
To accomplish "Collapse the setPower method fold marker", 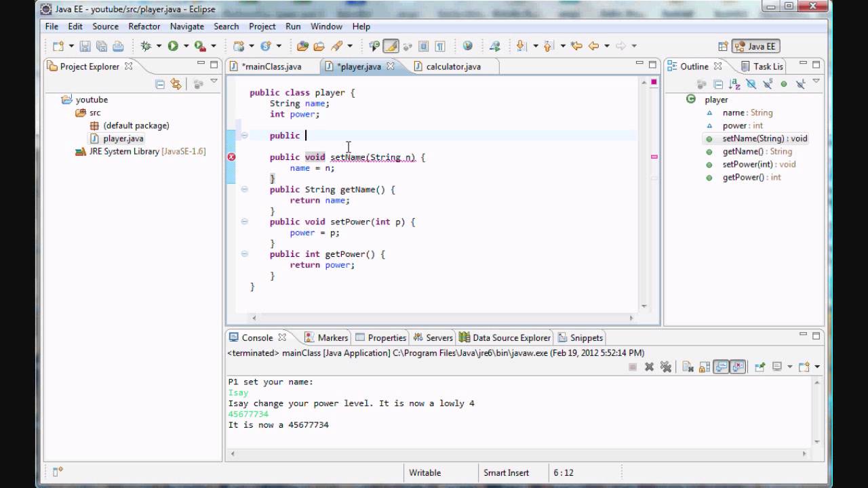I will click(x=244, y=222).
